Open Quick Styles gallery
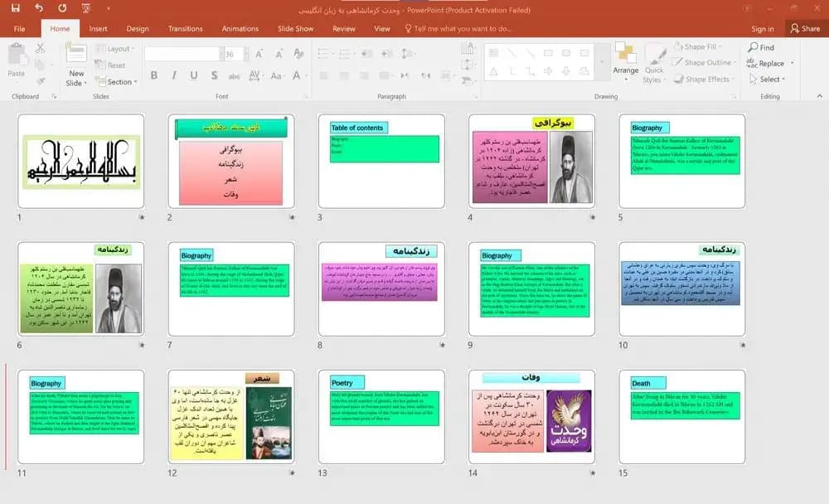Image resolution: width=829 pixels, height=504 pixels. (x=654, y=64)
